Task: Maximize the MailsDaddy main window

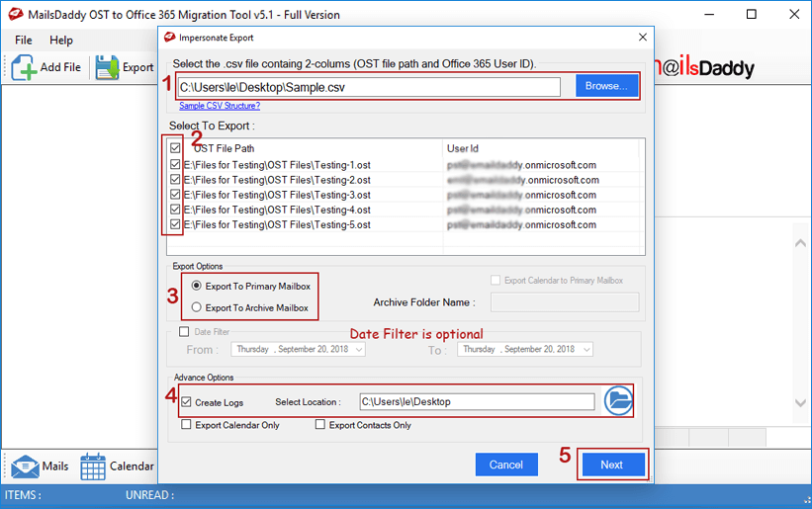Action: pos(752,15)
